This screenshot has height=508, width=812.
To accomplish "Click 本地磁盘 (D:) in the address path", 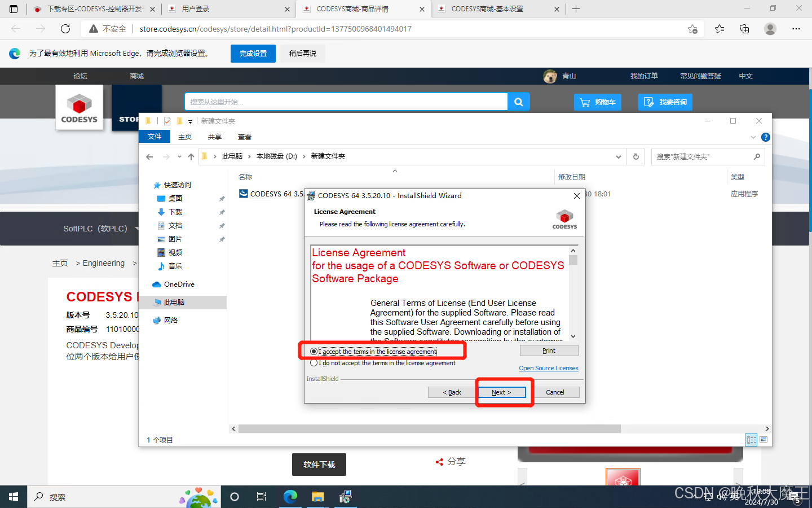I will click(277, 156).
